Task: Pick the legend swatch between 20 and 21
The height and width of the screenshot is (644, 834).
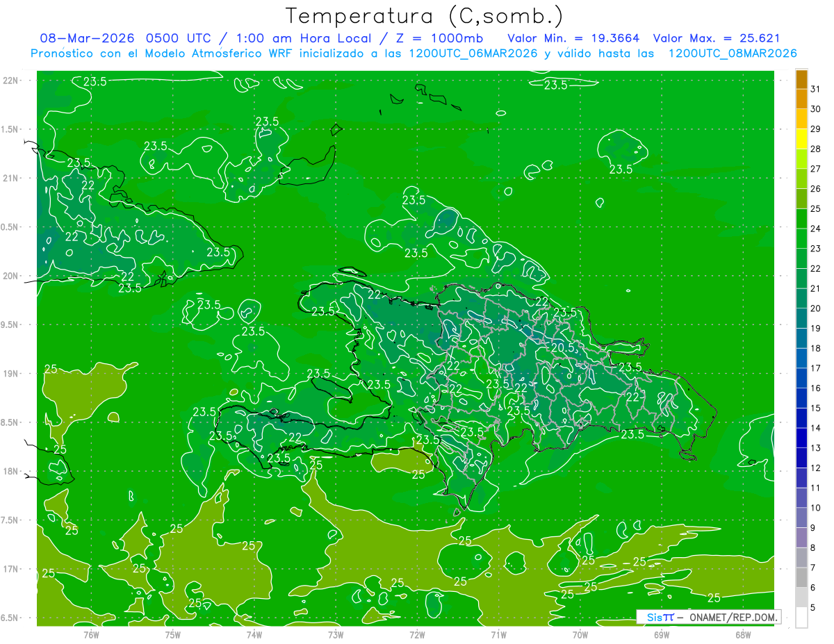Action: 801,298
